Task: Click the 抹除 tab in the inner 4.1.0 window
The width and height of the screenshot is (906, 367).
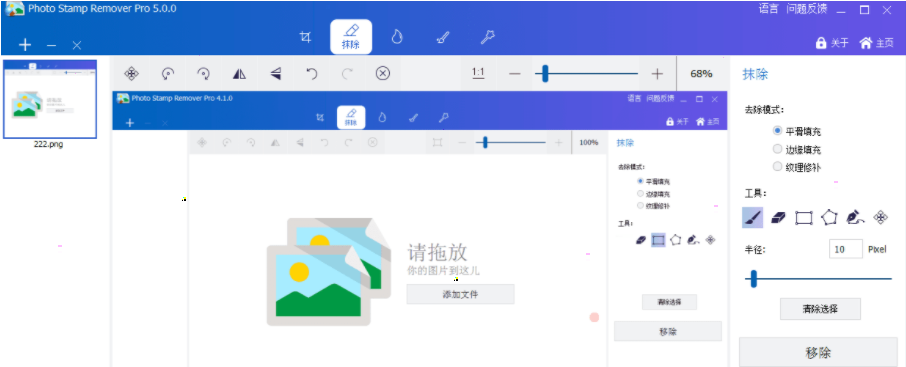Action: click(351, 117)
